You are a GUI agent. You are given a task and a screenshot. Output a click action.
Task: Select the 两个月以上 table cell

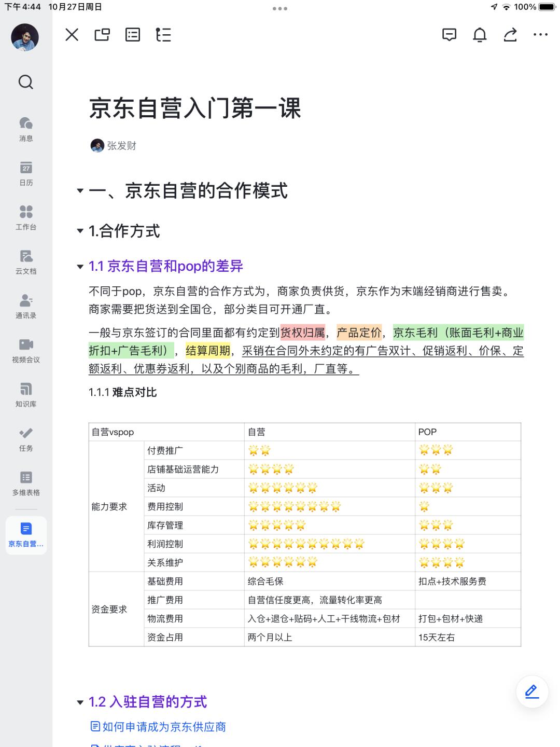pos(330,637)
